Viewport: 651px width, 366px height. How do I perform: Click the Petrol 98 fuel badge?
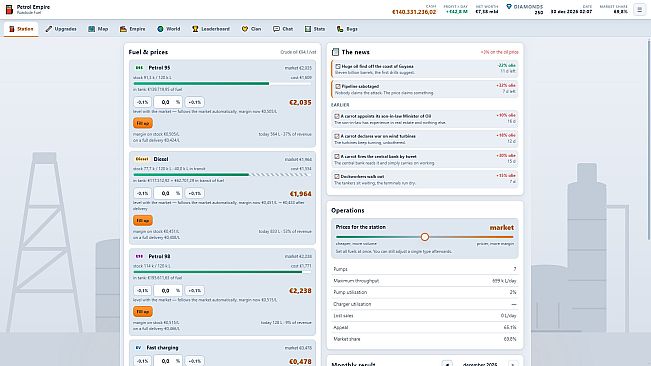click(140, 256)
